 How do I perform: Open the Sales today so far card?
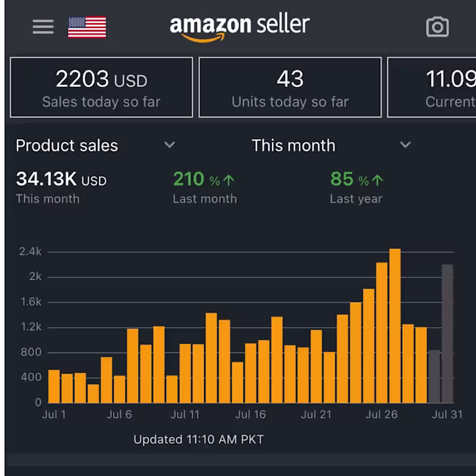[x=101, y=87]
